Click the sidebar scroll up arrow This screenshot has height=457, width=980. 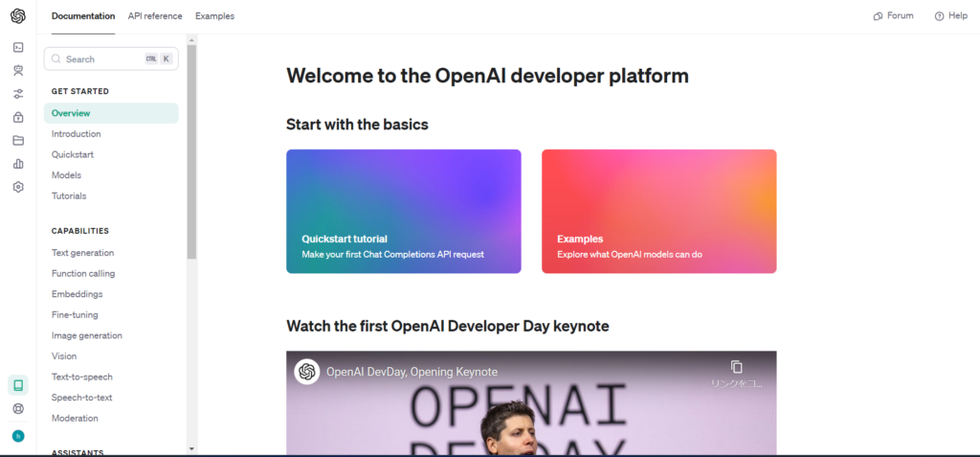coord(191,40)
